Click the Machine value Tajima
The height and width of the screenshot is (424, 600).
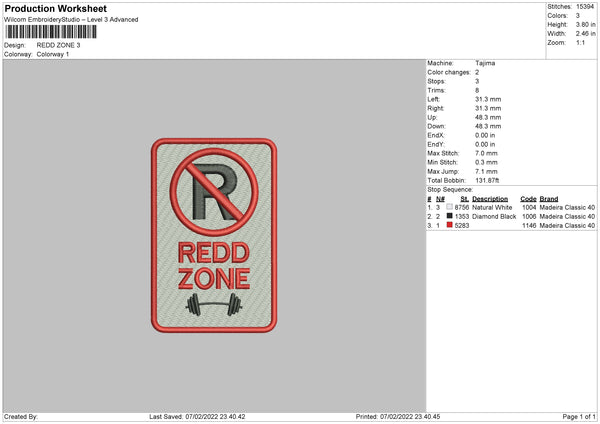click(486, 63)
